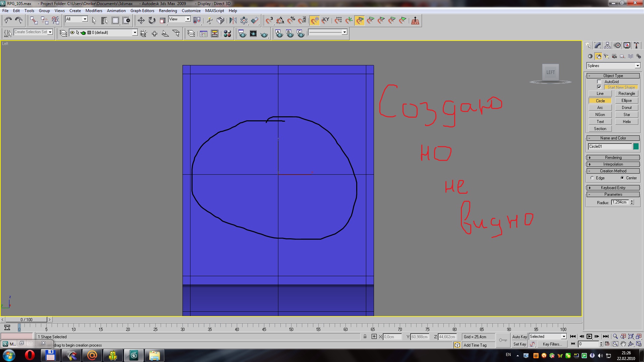
Task: Uncheck Start New Shape checkbox
Action: click(x=599, y=87)
